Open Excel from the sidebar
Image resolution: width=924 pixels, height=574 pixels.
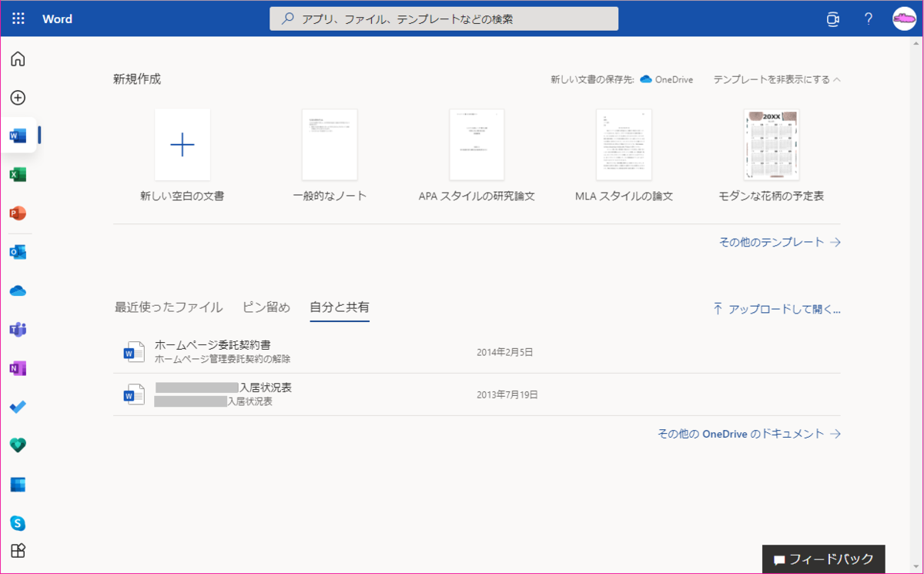tap(18, 175)
